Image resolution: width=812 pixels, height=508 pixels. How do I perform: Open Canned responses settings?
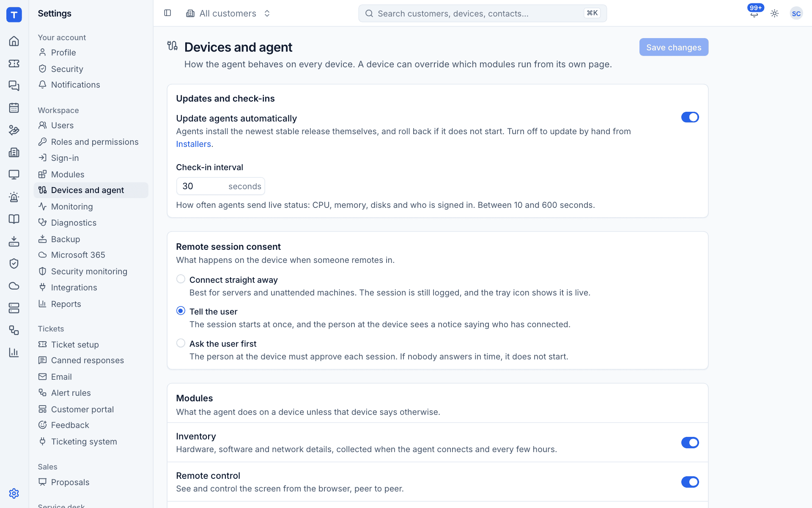pos(91,360)
